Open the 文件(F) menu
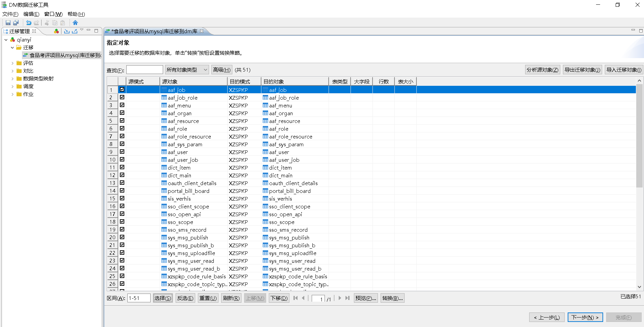This screenshot has height=327, width=644. (x=10, y=14)
